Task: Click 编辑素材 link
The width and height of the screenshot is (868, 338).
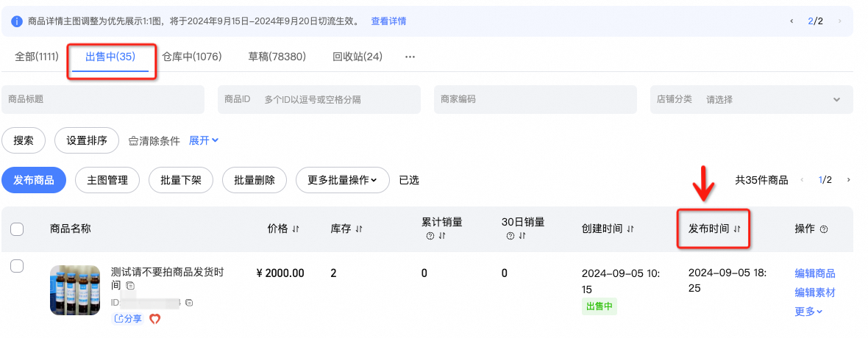Action: pos(815,292)
